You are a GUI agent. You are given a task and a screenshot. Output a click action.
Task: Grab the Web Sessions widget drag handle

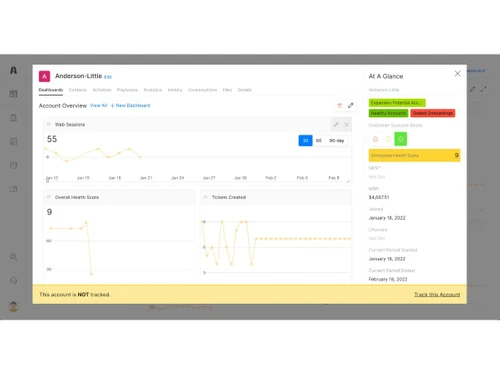click(x=49, y=124)
